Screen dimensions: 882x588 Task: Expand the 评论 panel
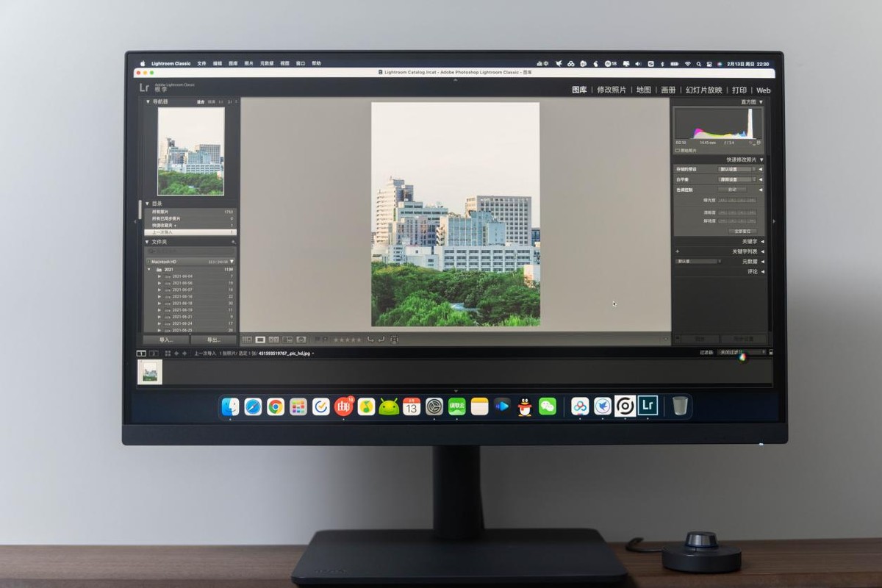point(761,271)
